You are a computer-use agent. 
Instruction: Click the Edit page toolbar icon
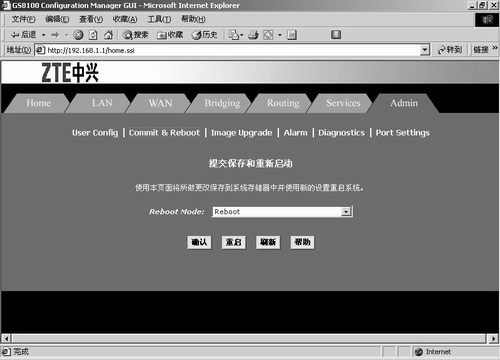coord(268,35)
